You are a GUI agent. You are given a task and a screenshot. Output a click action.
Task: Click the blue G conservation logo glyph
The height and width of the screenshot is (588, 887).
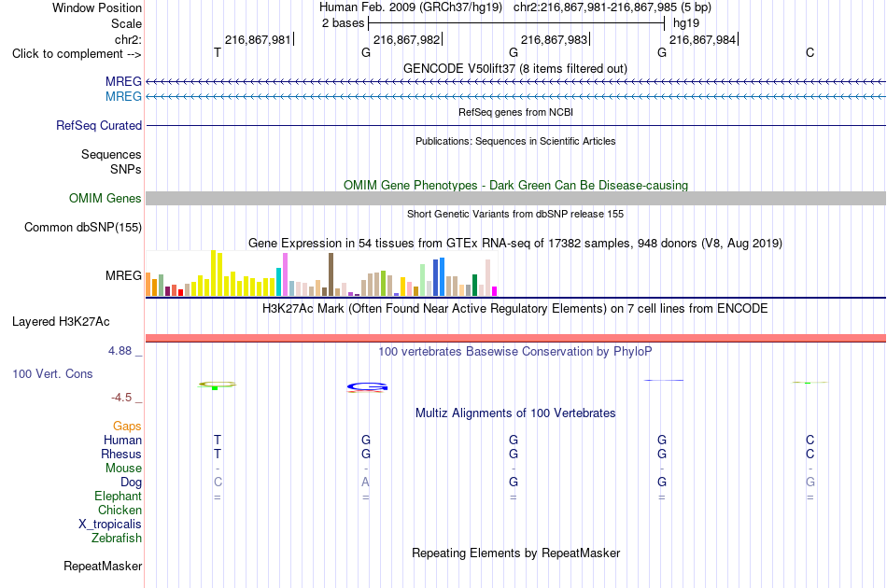[x=367, y=386]
